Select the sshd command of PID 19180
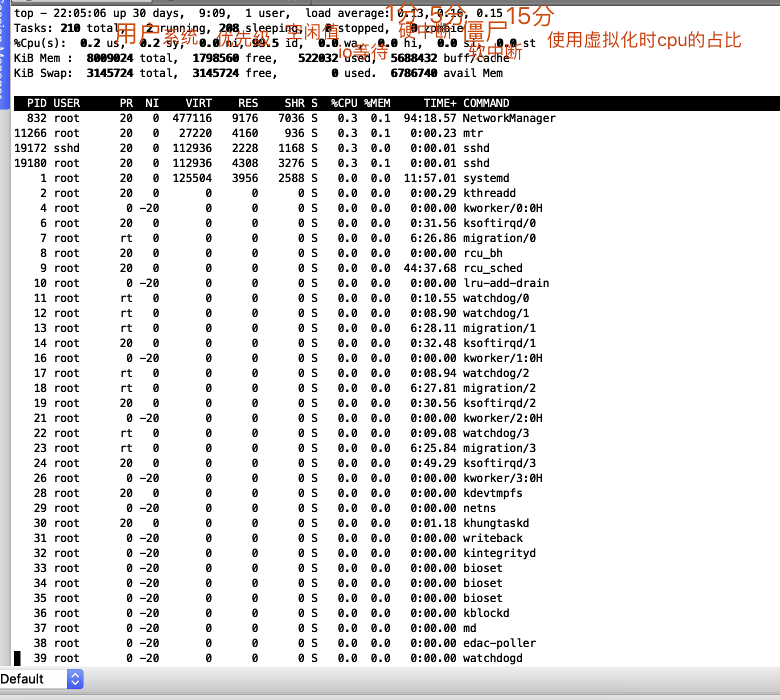The height and width of the screenshot is (700, 780). coord(476,163)
